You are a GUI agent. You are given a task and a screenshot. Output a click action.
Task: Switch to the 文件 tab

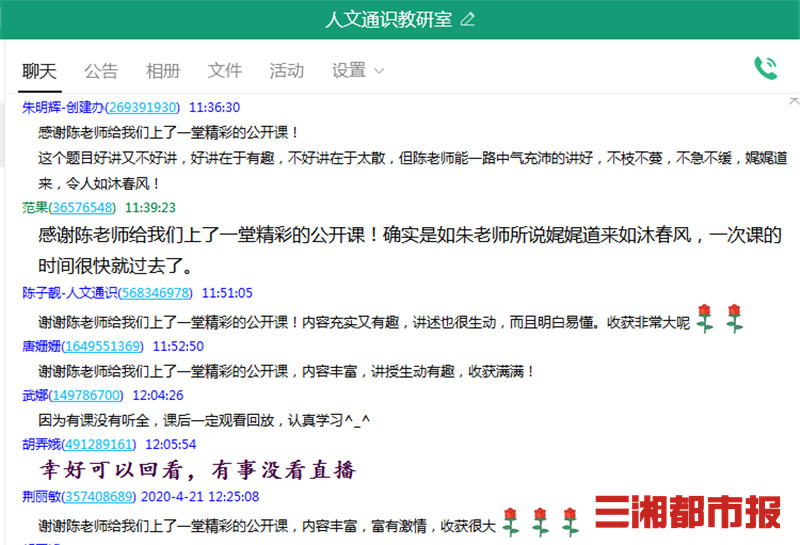pos(225,71)
